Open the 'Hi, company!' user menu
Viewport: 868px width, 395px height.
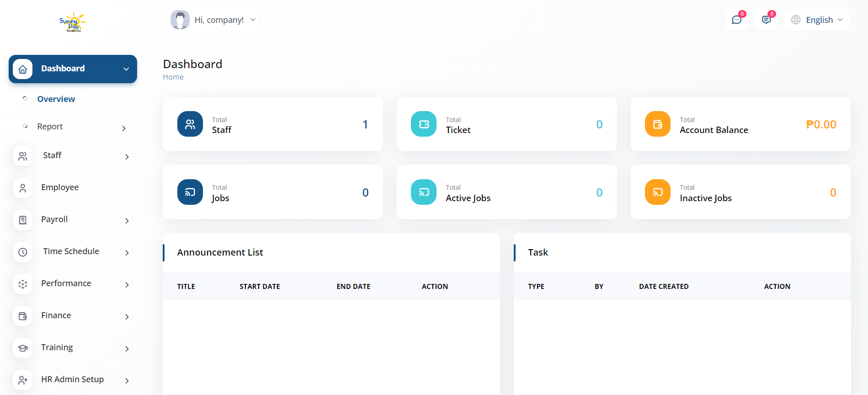point(213,20)
